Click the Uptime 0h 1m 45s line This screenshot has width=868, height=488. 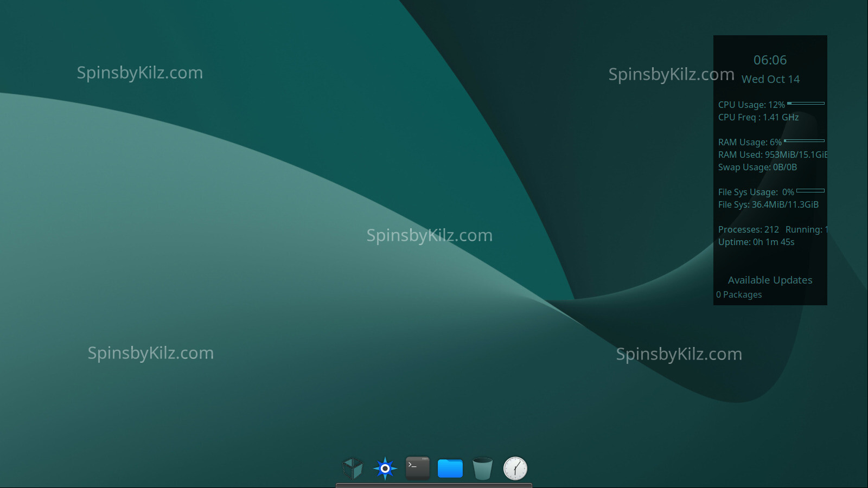click(x=756, y=242)
